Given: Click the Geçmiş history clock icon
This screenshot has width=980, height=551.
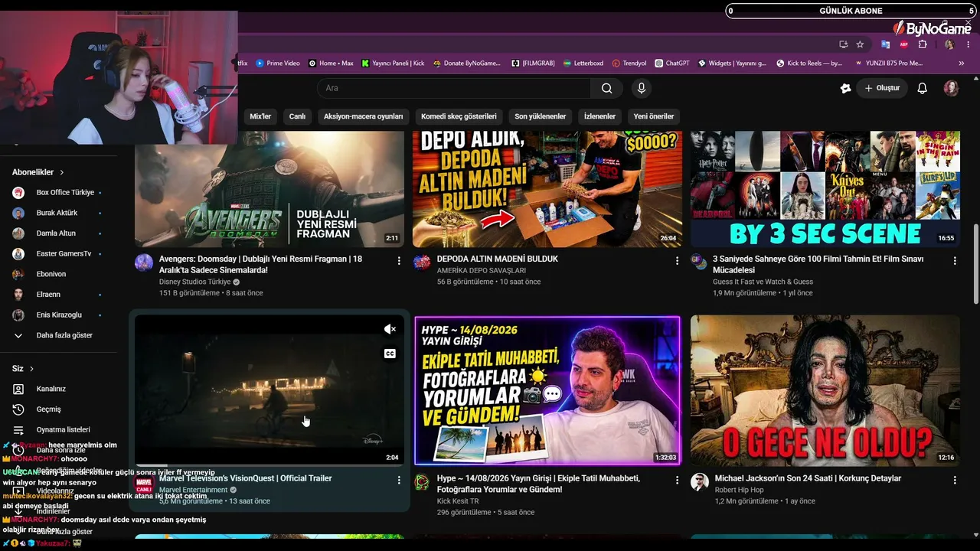Looking at the screenshot, I should 18,409.
